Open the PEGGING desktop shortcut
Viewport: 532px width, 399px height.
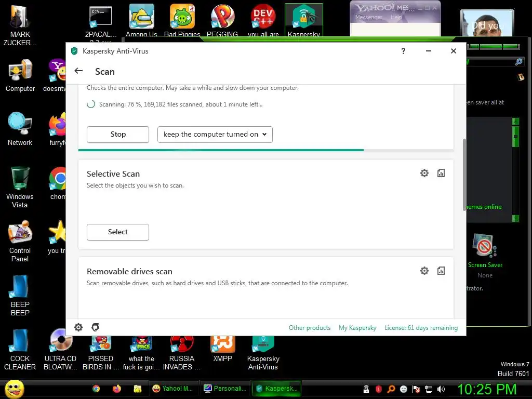(222, 21)
